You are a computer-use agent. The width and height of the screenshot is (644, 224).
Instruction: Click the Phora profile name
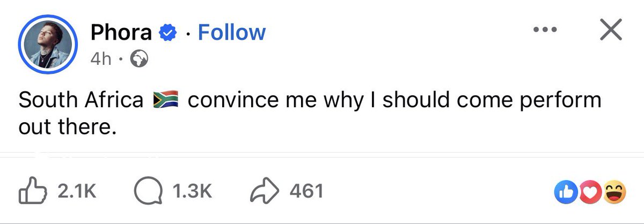pyautogui.click(x=121, y=33)
